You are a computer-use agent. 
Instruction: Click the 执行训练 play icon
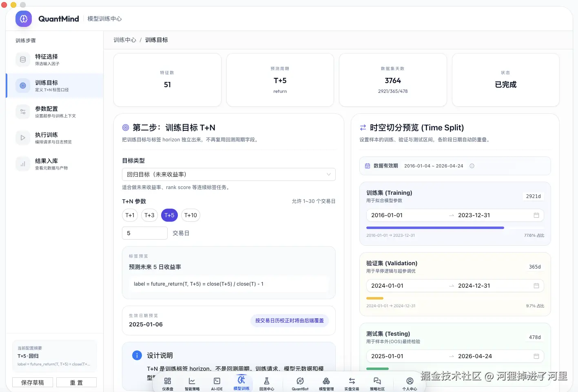(x=23, y=138)
